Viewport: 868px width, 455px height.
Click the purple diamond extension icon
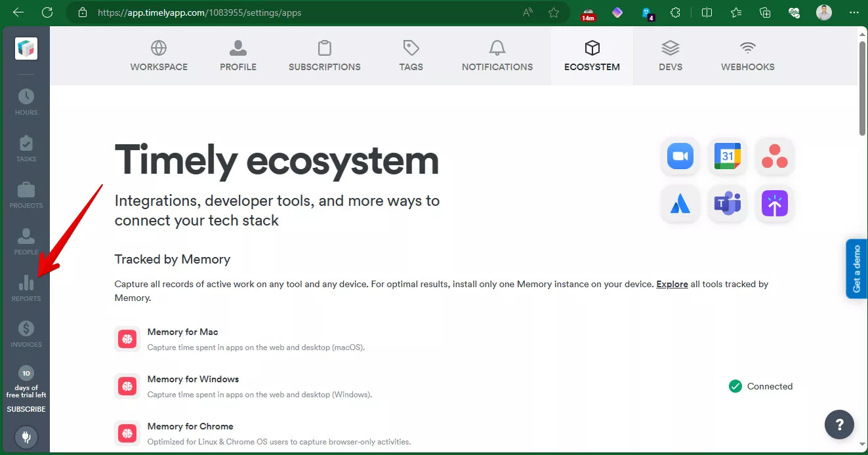point(617,12)
